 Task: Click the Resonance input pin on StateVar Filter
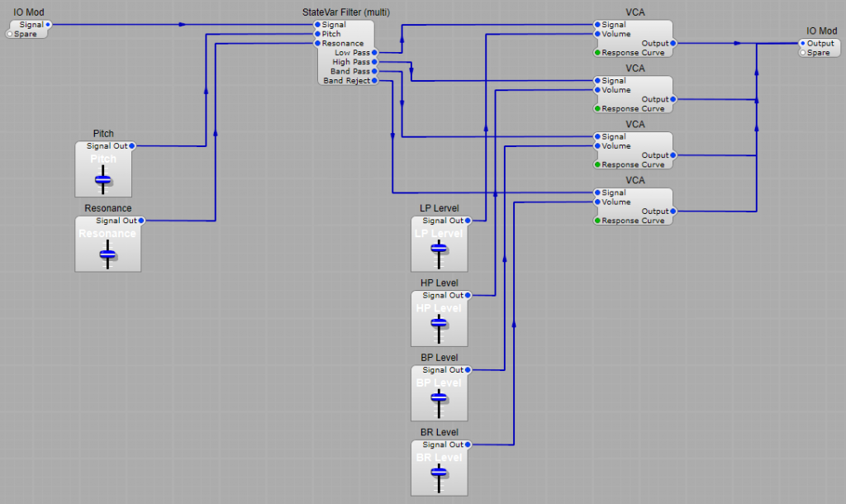tap(316, 42)
